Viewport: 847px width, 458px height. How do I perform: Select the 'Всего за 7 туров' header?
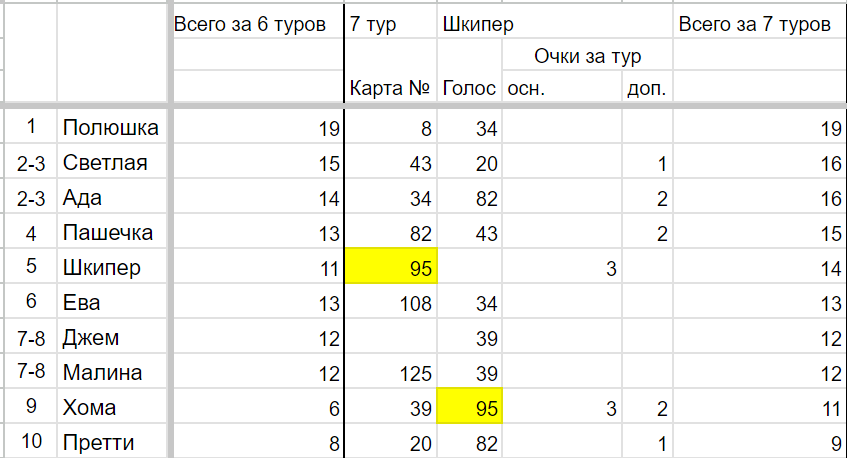click(759, 23)
